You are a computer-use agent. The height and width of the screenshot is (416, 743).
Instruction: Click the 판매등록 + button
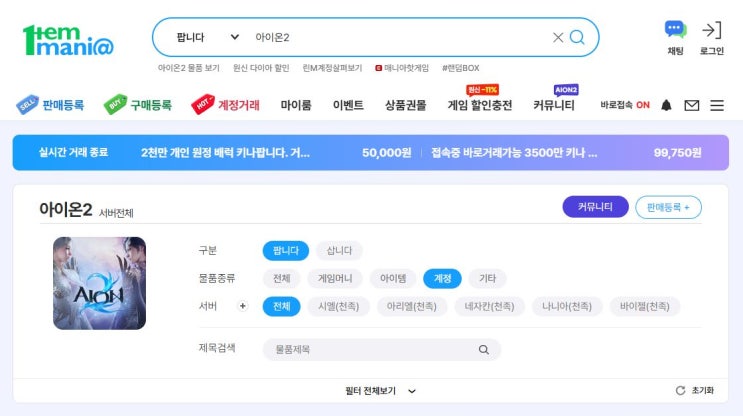[x=668, y=207]
